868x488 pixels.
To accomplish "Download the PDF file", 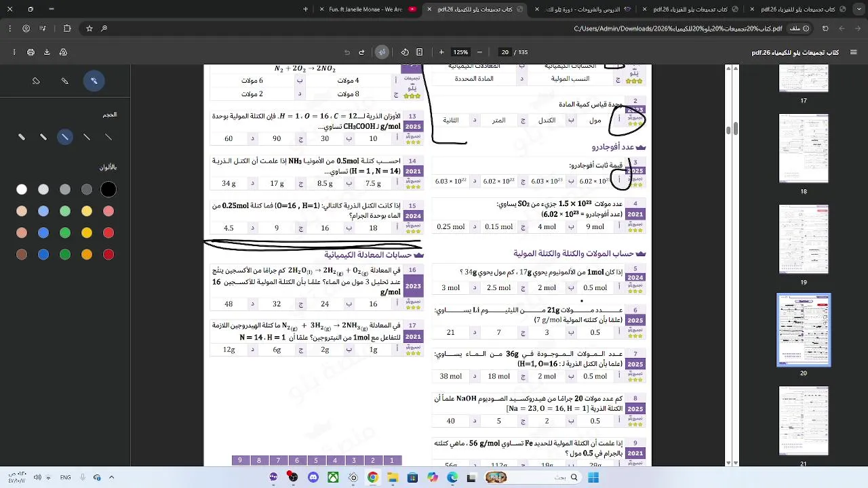I will [47, 52].
